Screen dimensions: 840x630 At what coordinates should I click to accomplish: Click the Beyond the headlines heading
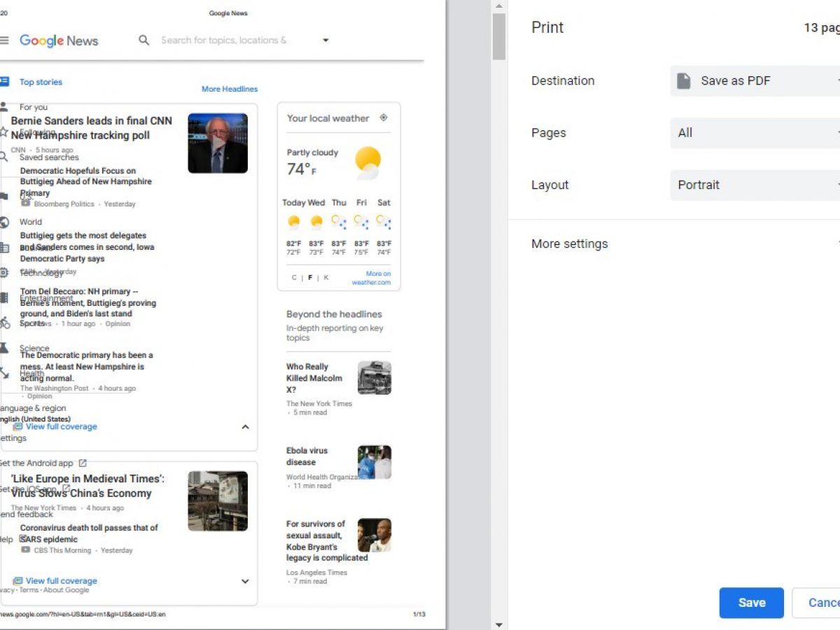[334, 314]
